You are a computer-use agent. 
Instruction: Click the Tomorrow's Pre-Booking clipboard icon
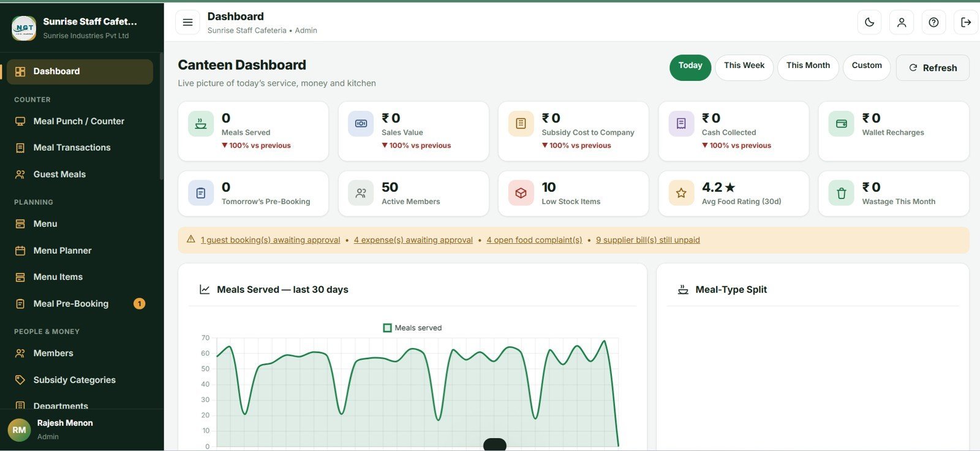point(201,193)
